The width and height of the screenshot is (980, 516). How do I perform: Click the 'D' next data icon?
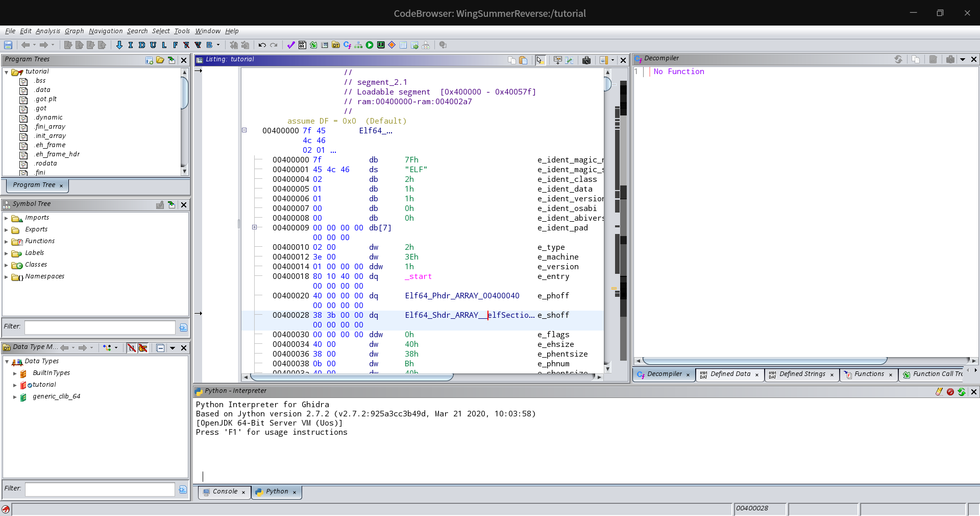click(142, 45)
